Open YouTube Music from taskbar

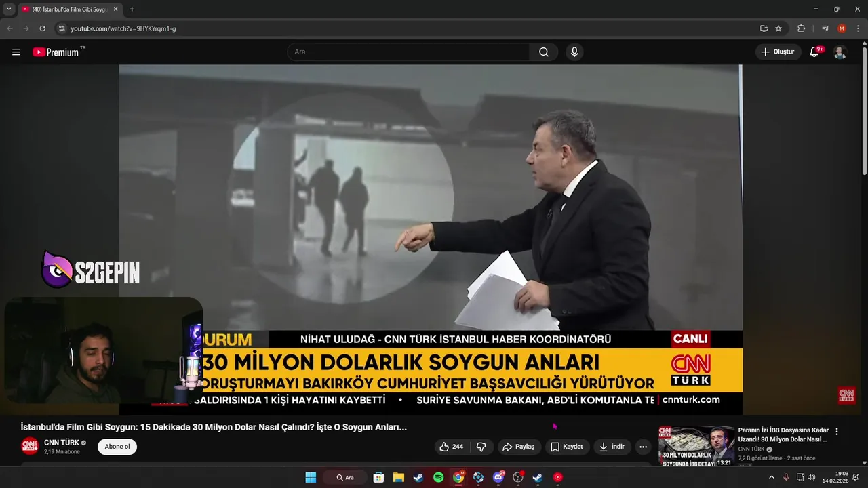558,477
